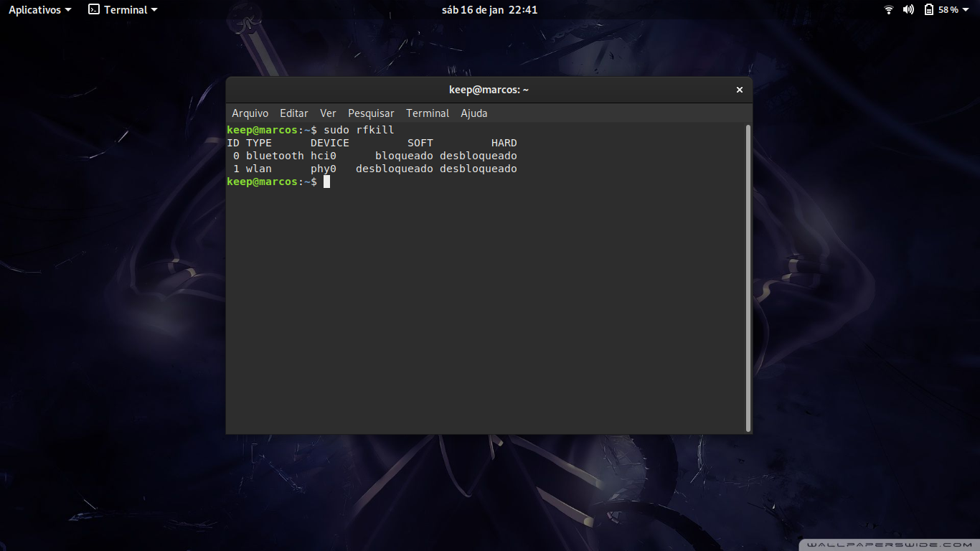Click the bluetooth row type
This screenshot has width=980, height=551.
(x=275, y=156)
